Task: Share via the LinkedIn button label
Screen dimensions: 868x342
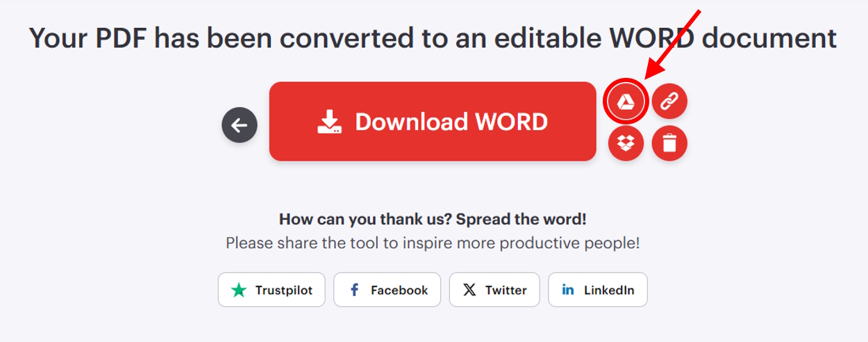Action: click(x=609, y=290)
